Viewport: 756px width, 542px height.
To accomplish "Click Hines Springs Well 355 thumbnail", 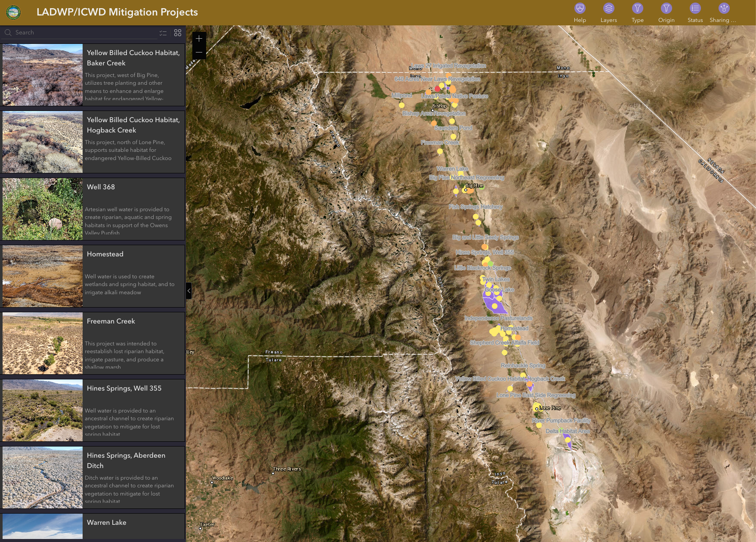I will [x=43, y=410].
